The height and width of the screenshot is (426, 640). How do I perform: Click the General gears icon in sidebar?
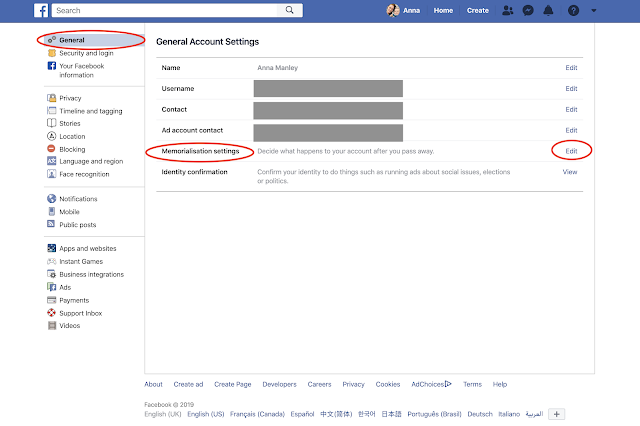[x=51, y=40]
